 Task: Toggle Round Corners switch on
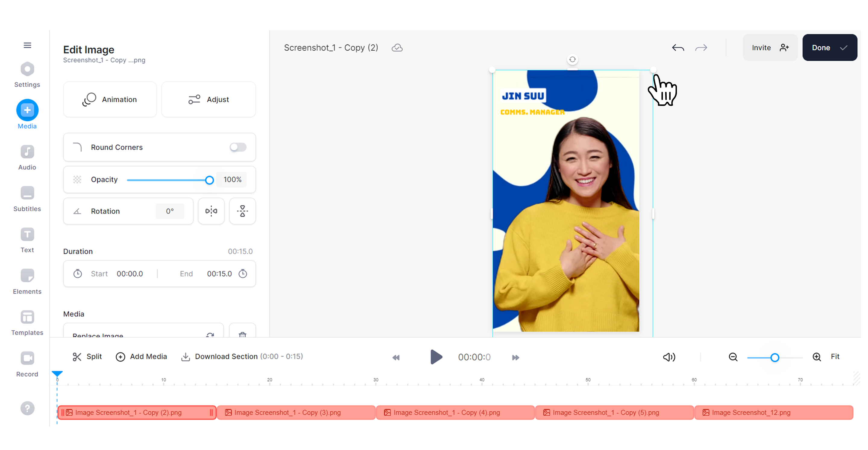point(238,148)
